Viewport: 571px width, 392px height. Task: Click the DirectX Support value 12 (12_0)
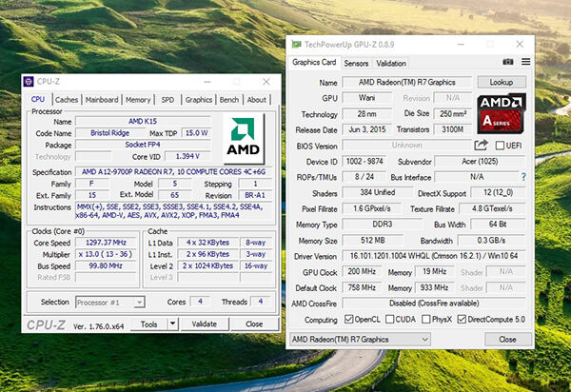click(x=498, y=192)
